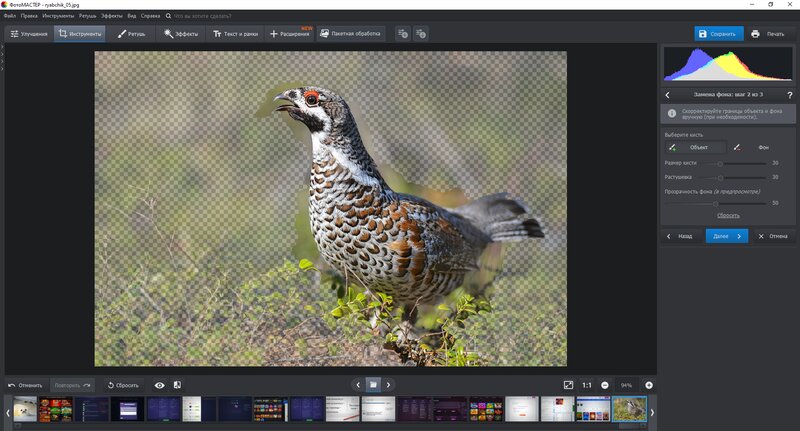Open the Эффекты menu

[x=111, y=16]
